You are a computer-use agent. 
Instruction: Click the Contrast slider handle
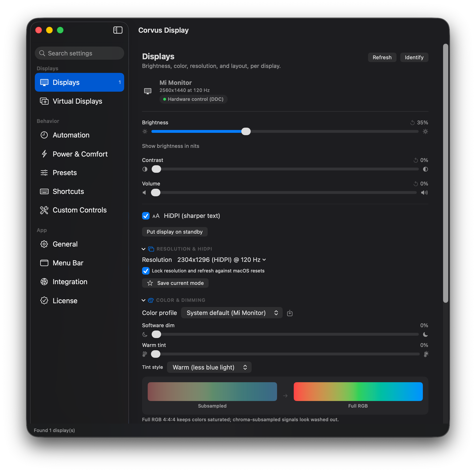tap(156, 169)
